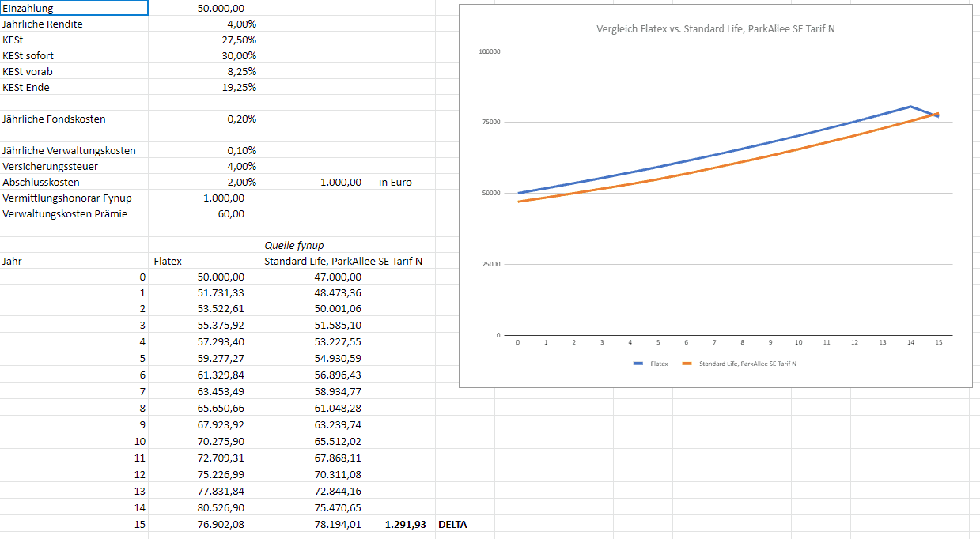
Task: Select the 53.227,55 cell
Action: click(317, 341)
